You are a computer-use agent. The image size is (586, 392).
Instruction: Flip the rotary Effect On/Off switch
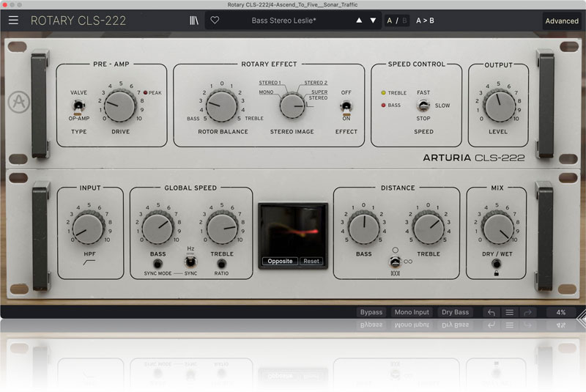point(346,106)
